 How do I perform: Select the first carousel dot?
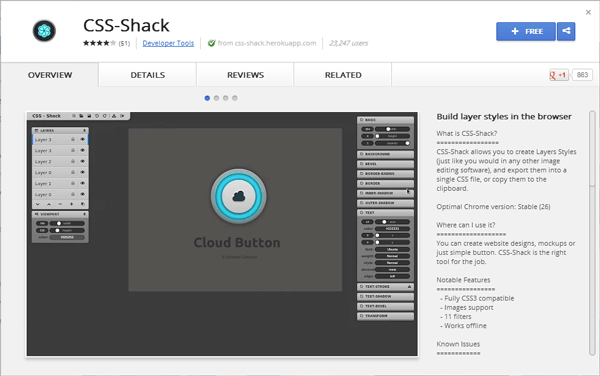tap(207, 98)
